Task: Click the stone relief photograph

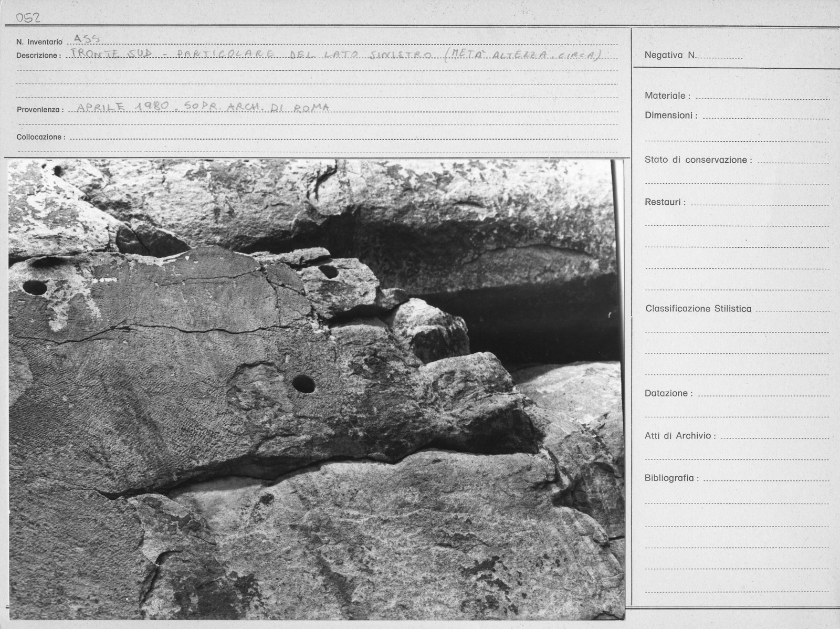Action: click(317, 390)
